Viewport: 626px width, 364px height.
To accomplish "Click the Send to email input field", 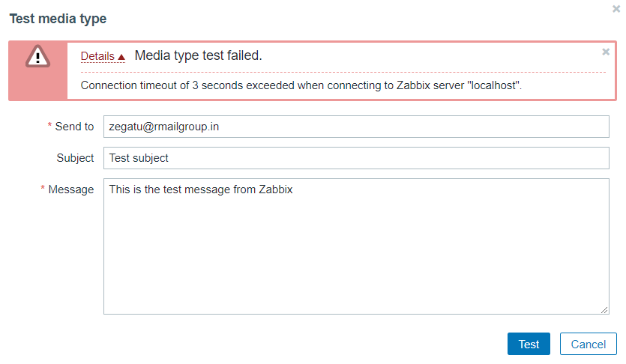I will 356,127.
